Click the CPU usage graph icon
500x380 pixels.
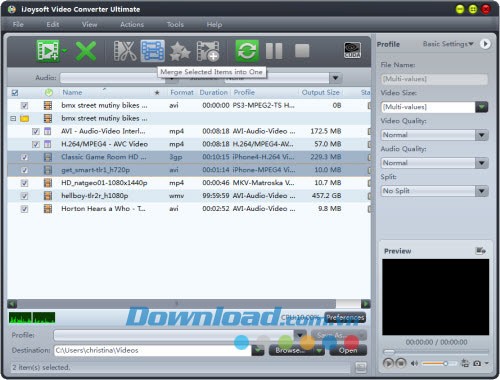tap(32, 318)
